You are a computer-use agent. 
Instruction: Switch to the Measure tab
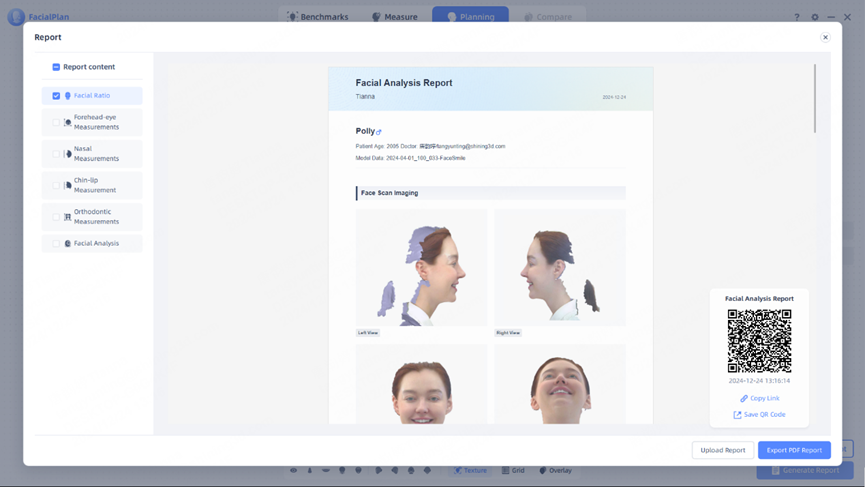coord(394,17)
